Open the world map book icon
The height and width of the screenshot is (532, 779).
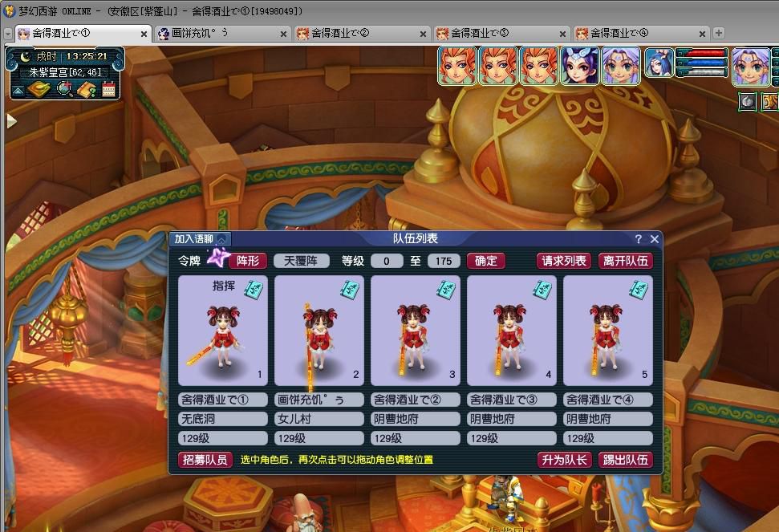point(39,90)
